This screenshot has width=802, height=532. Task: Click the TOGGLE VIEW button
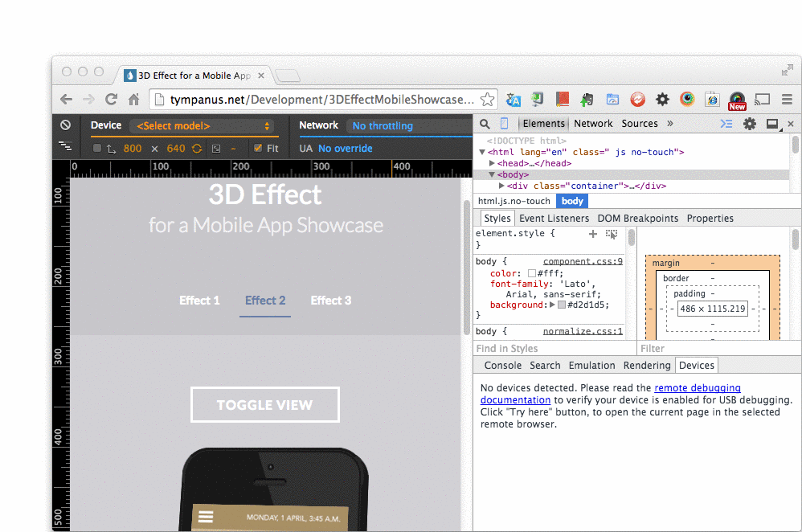click(264, 405)
